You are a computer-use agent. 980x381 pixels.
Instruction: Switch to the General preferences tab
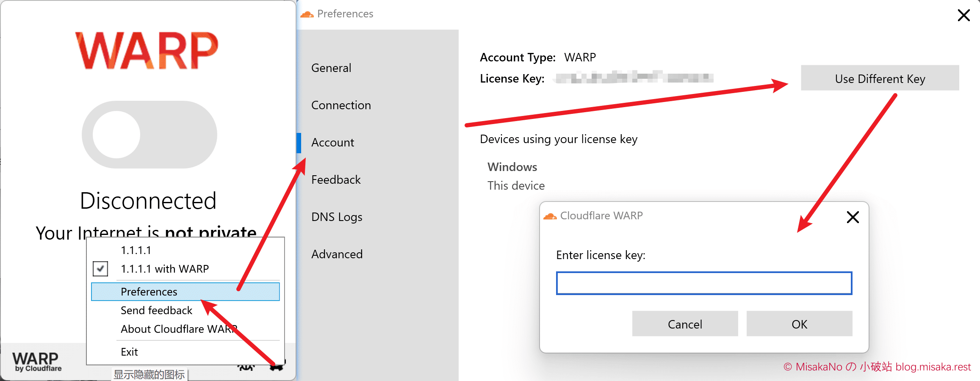pyautogui.click(x=331, y=68)
